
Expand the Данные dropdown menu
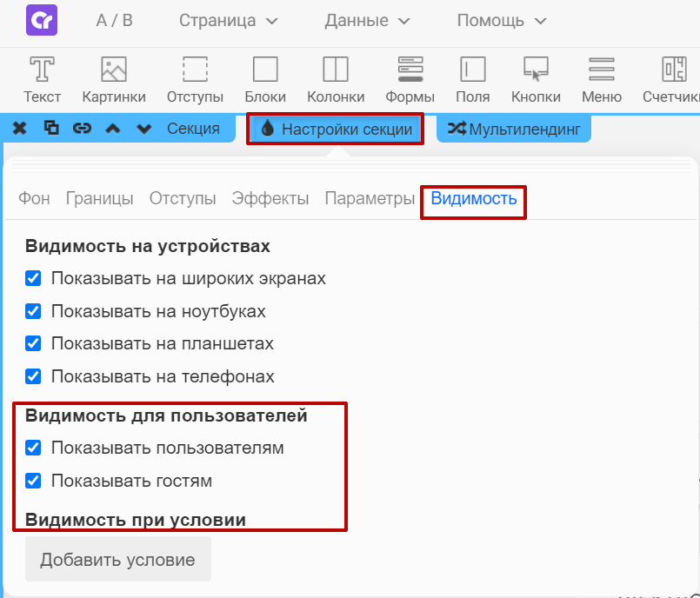[x=367, y=21]
